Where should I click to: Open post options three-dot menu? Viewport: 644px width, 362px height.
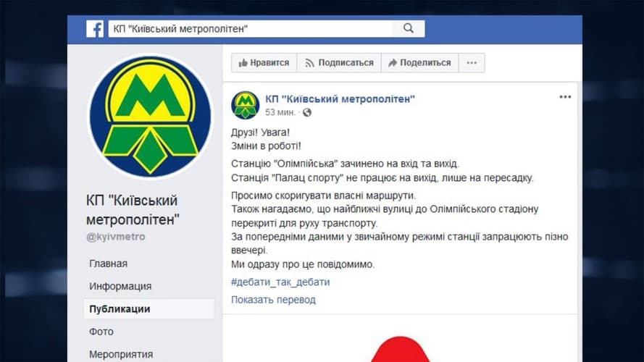(565, 97)
